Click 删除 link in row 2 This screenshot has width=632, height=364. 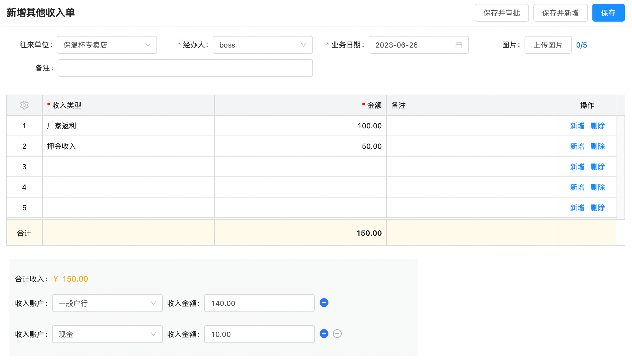coord(598,146)
